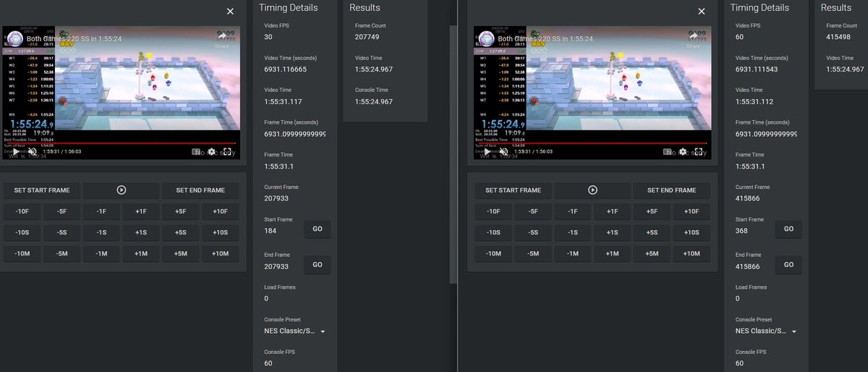Screen dimensions: 868x372
Task: Click GO beside Start Frame 184
Action: (317, 229)
